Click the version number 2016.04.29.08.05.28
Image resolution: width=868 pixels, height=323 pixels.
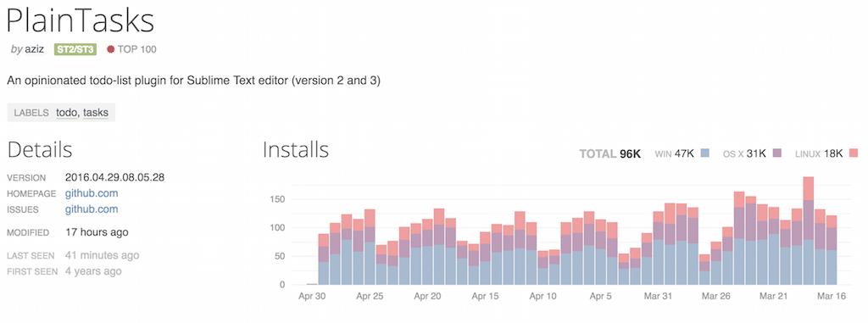pyautogui.click(x=114, y=178)
